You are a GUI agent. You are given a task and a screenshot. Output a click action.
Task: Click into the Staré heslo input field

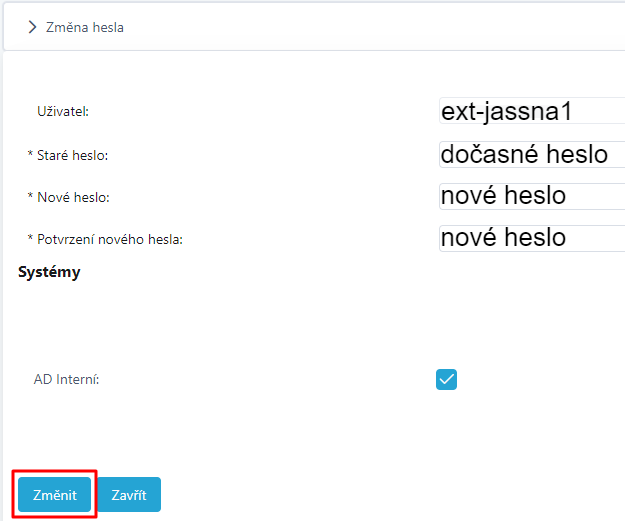point(532,154)
